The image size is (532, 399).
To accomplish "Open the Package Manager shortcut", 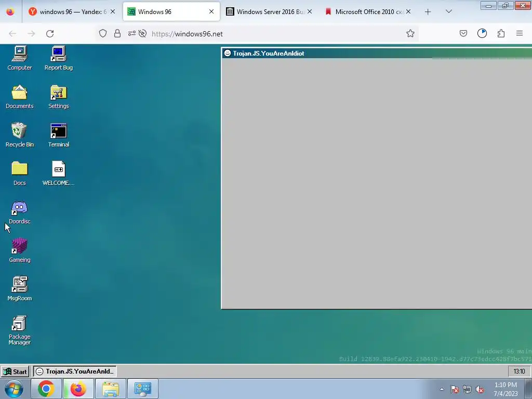I will tap(20, 330).
